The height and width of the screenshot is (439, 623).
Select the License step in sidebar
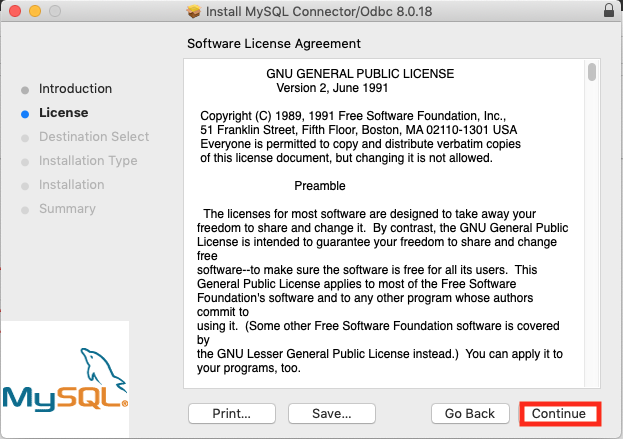[x=64, y=112]
